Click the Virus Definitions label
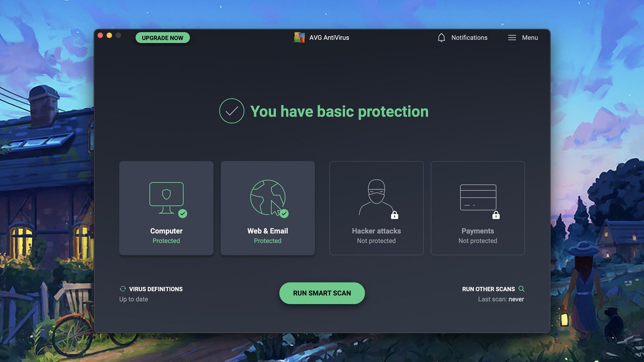 tap(156, 289)
